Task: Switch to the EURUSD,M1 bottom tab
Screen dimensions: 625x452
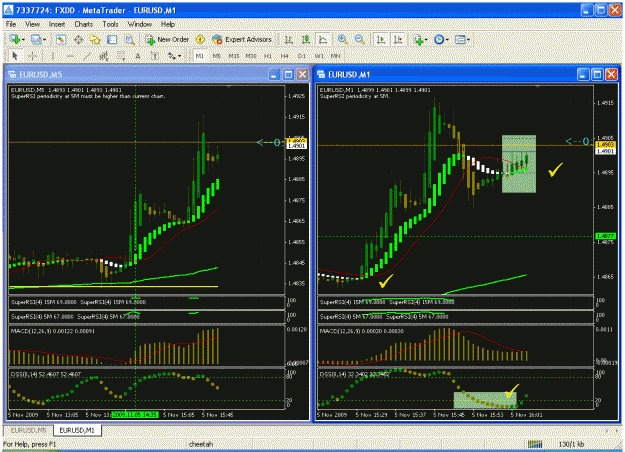Action: click(x=77, y=430)
